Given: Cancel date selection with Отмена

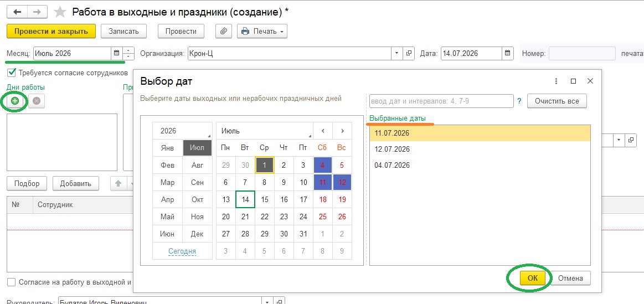Looking at the screenshot, I should 570,278.
